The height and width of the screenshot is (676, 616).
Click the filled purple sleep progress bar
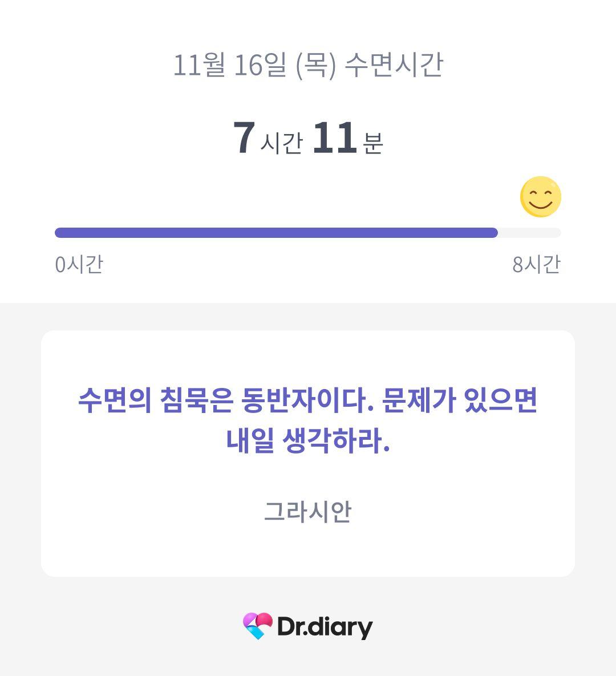pyautogui.click(x=276, y=233)
